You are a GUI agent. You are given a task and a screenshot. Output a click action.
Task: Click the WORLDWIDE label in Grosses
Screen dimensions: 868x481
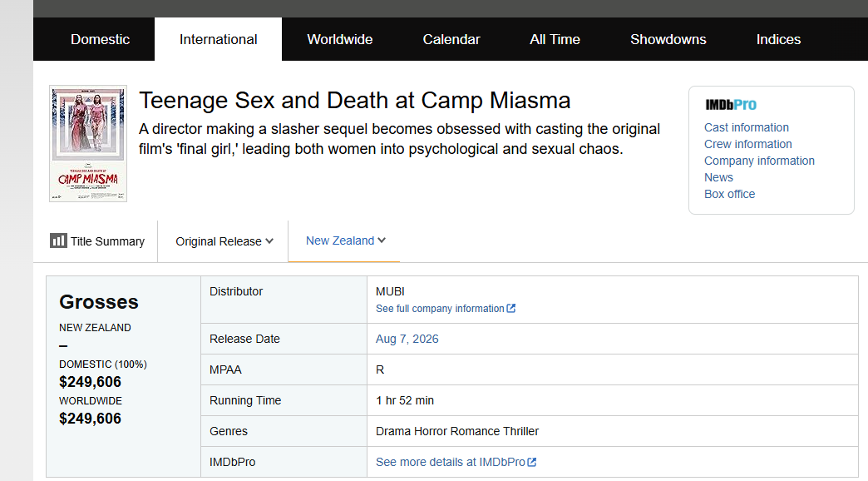pos(91,400)
